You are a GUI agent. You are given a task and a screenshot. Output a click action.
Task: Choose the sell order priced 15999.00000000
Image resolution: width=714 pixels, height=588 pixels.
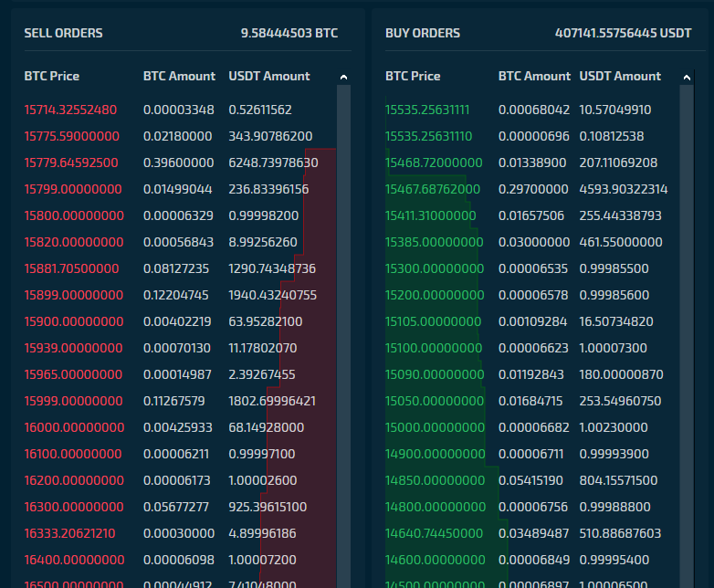pyautogui.click(x=180, y=401)
